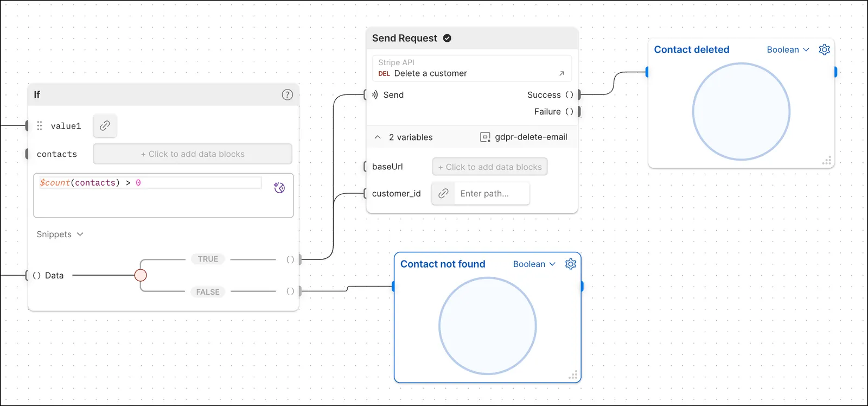Open the Delete a customer arrow icon
868x406 pixels.
tap(561, 73)
